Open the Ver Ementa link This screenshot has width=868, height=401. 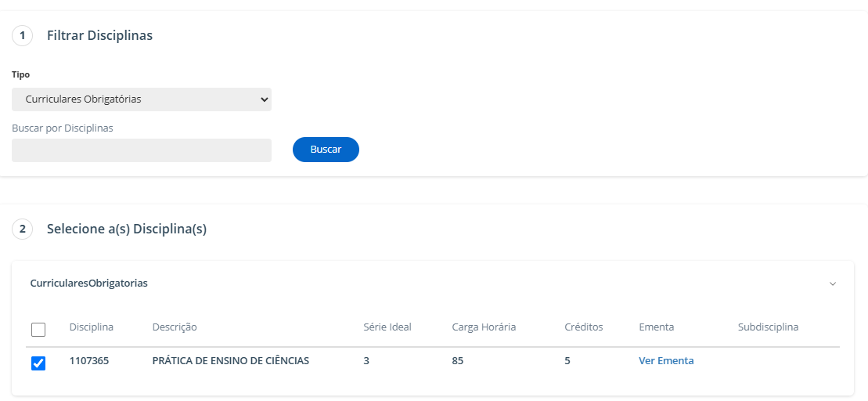(666, 361)
